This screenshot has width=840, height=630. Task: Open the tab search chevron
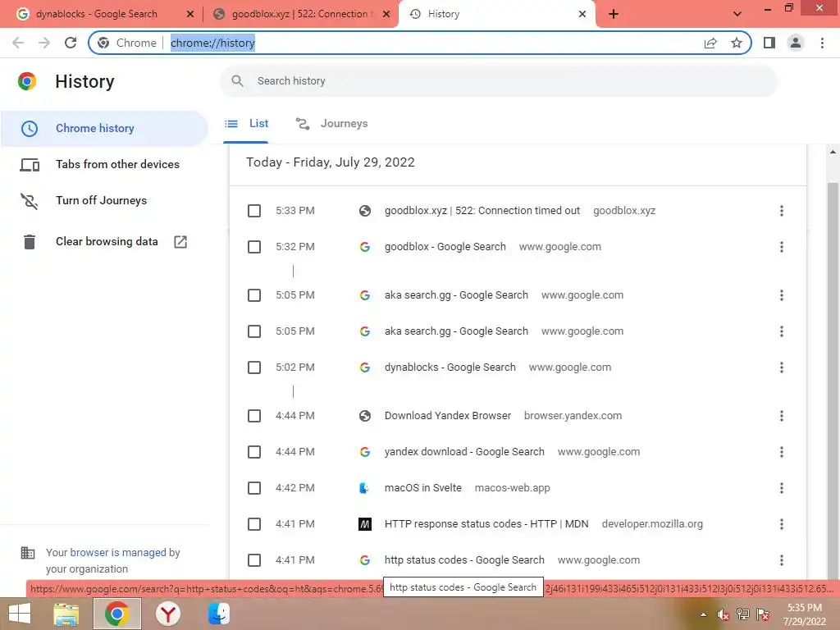(737, 14)
